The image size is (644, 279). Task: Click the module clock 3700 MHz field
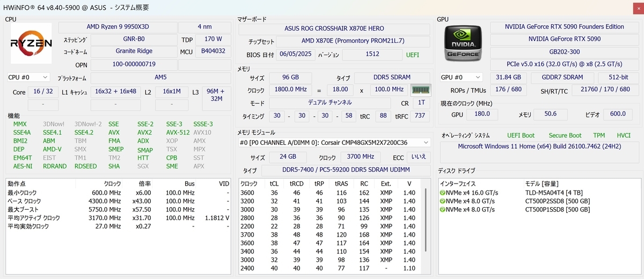point(361,157)
